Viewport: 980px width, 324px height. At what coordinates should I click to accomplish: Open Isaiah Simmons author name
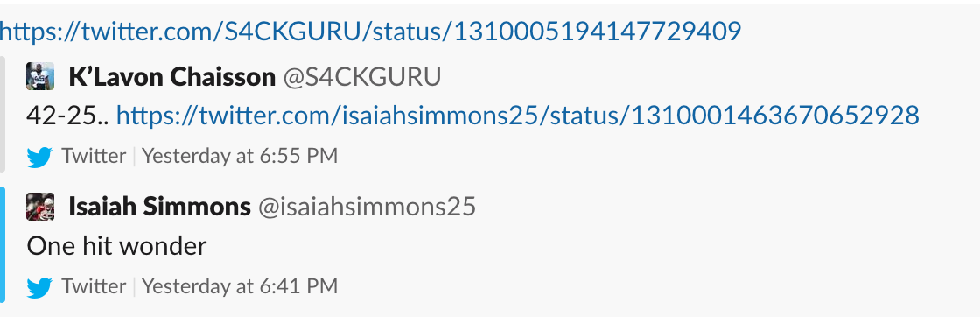[159, 207]
